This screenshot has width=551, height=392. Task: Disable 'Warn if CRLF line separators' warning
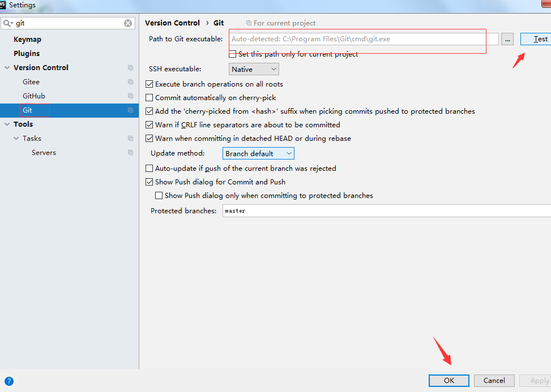point(150,124)
